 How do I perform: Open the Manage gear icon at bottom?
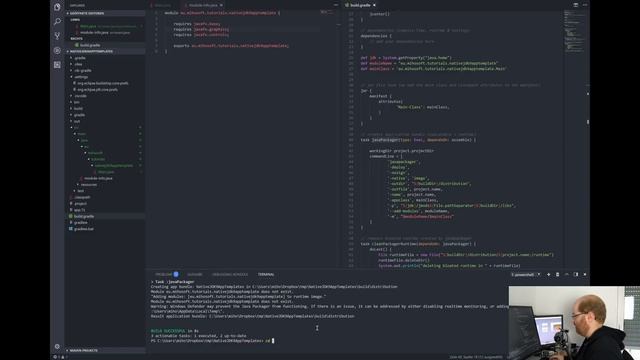(x=57, y=346)
